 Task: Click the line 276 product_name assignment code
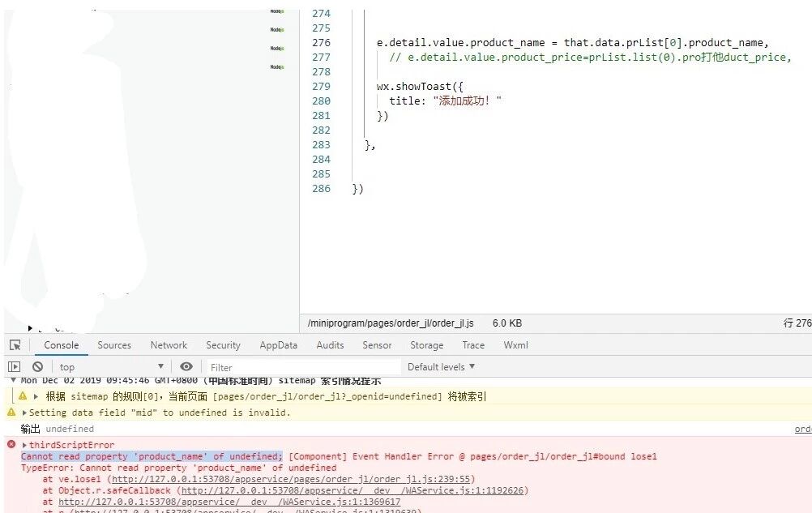(x=573, y=43)
